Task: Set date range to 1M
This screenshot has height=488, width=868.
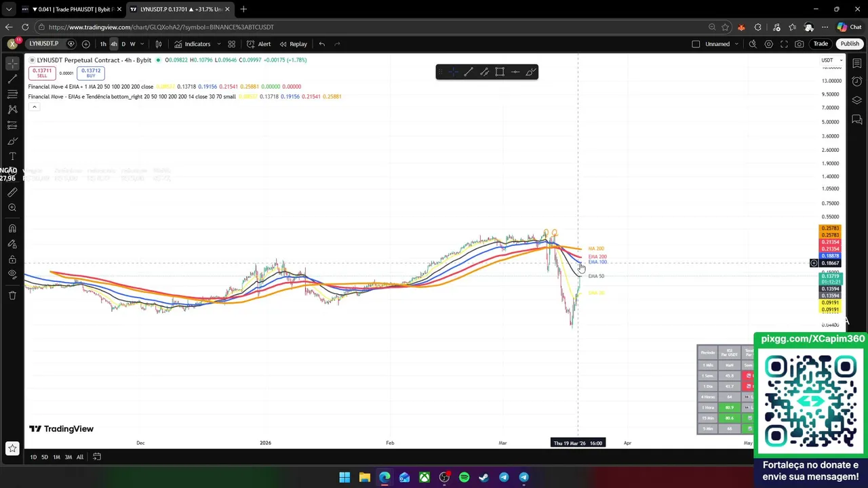Action: 56,457
